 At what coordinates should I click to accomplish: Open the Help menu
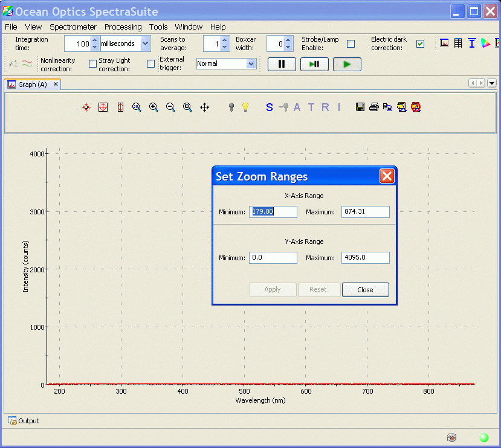pos(218,27)
